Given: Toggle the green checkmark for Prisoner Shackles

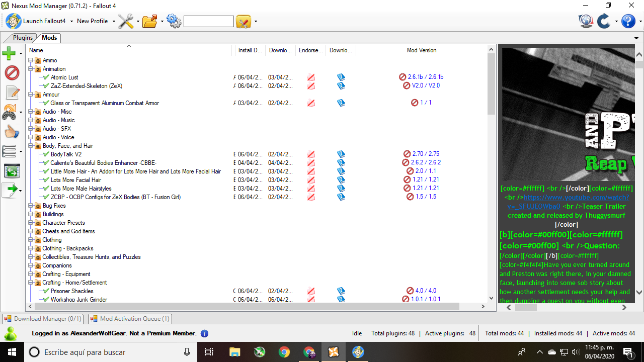Looking at the screenshot, I should (46, 291).
